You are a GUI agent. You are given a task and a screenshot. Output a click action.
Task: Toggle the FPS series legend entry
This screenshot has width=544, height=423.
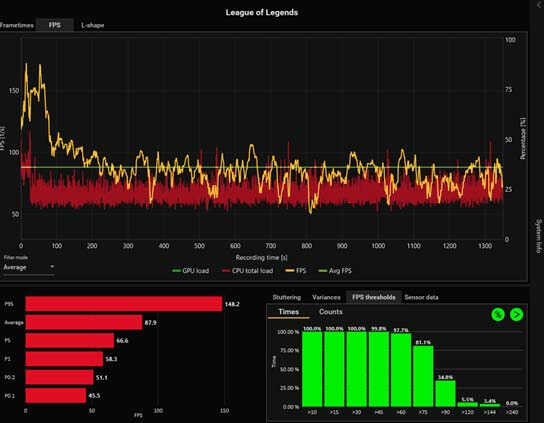(x=296, y=271)
